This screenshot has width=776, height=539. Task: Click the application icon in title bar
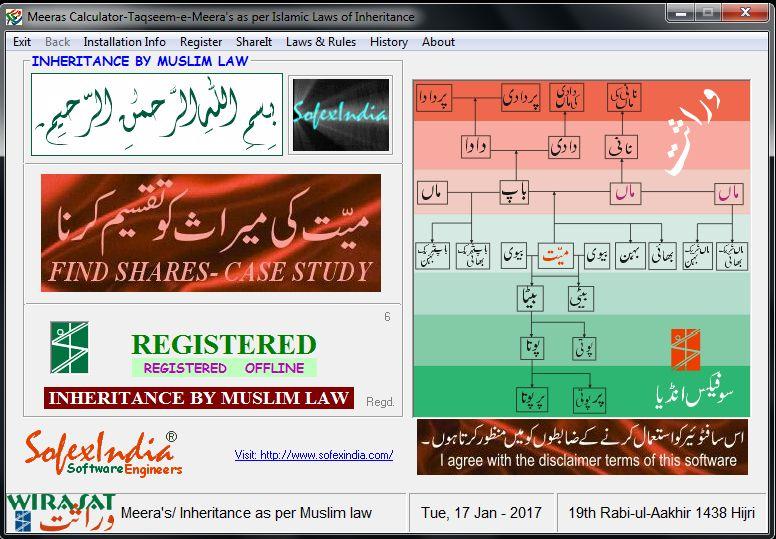[14, 17]
